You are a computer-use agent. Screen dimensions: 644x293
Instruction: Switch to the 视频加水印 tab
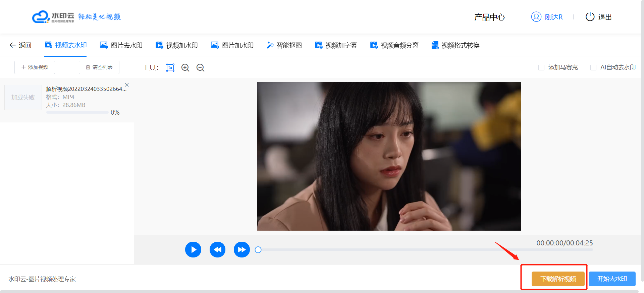176,45
